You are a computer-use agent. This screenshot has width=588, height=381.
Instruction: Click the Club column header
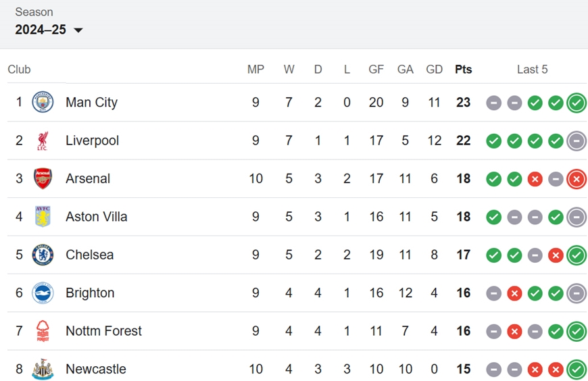pyautogui.click(x=19, y=70)
